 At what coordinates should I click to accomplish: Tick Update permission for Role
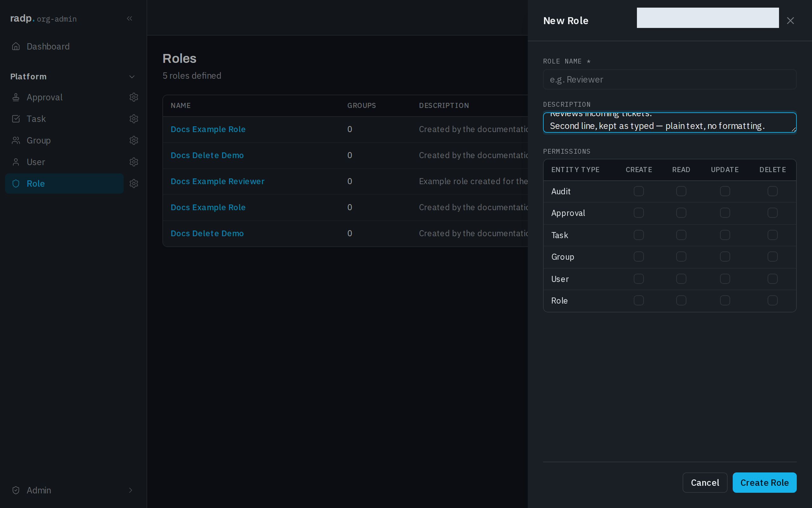pos(725,300)
